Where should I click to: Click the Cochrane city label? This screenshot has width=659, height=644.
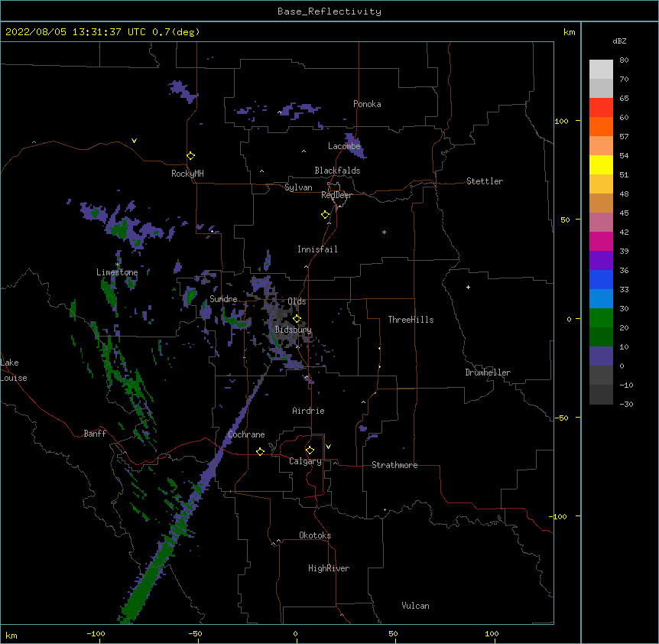pos(246,434)
